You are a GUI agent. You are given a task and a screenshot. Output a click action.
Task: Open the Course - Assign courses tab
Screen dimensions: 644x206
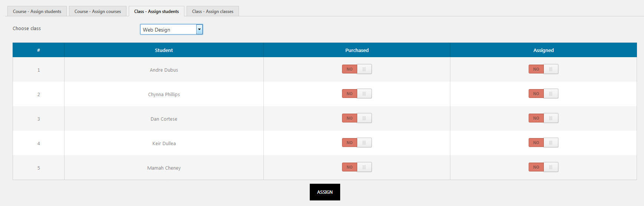(x=98, y=12)
